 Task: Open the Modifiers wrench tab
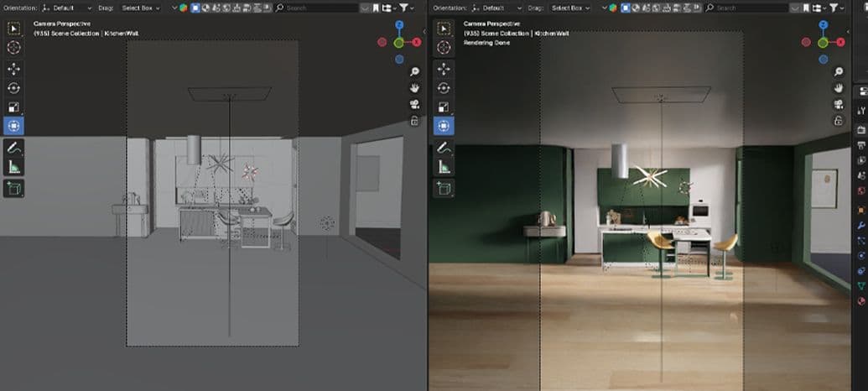pos(861,226)
